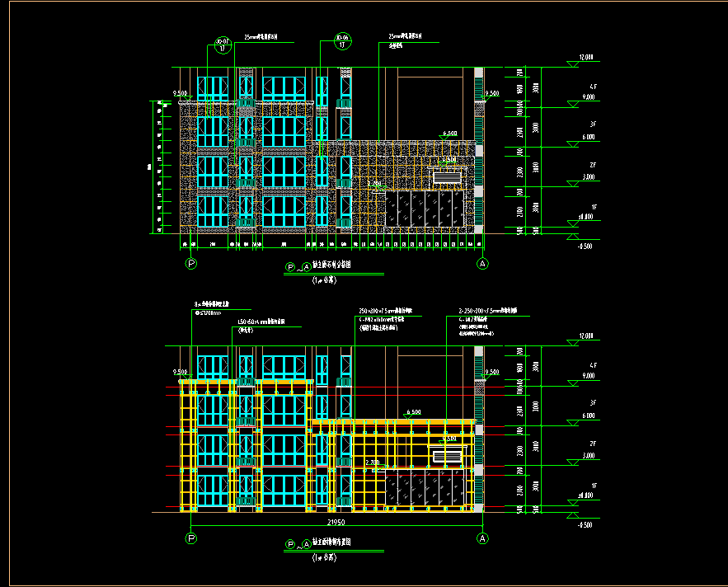Click the -0.500 level label on upper drawing

pos(585,247)
